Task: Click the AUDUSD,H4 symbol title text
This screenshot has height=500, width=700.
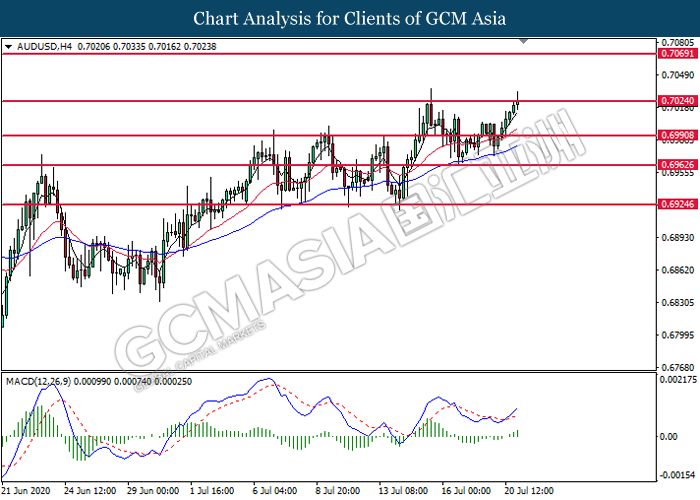Action: (x=44, y=46)
